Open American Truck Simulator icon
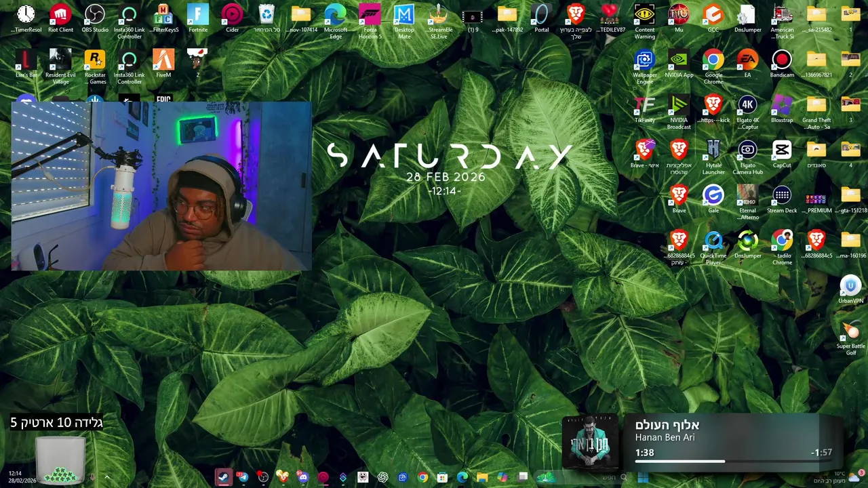This screenshot has height=488, width=868. click(782, 21)
